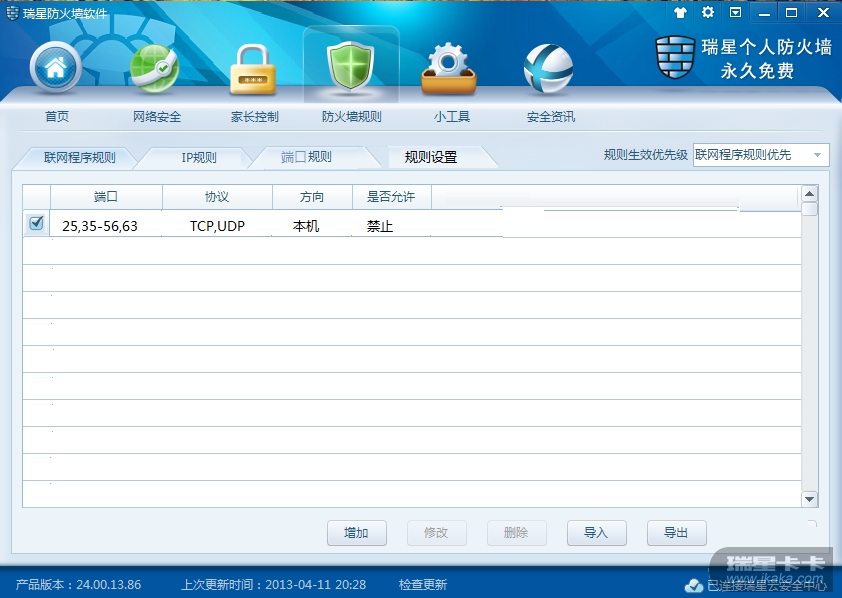Select the Firewall Rules (防火墙规则) shield icon

(351, 66)
